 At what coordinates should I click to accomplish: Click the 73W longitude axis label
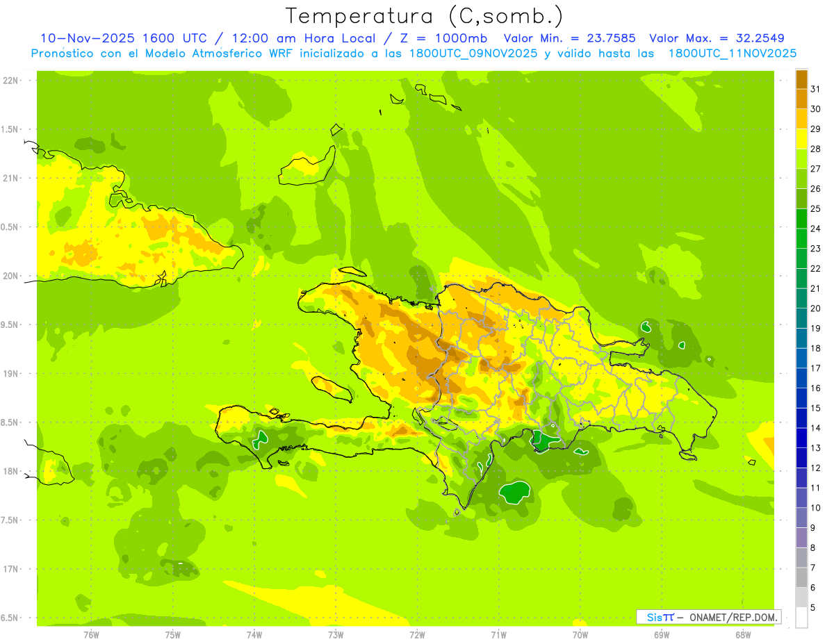336,635
